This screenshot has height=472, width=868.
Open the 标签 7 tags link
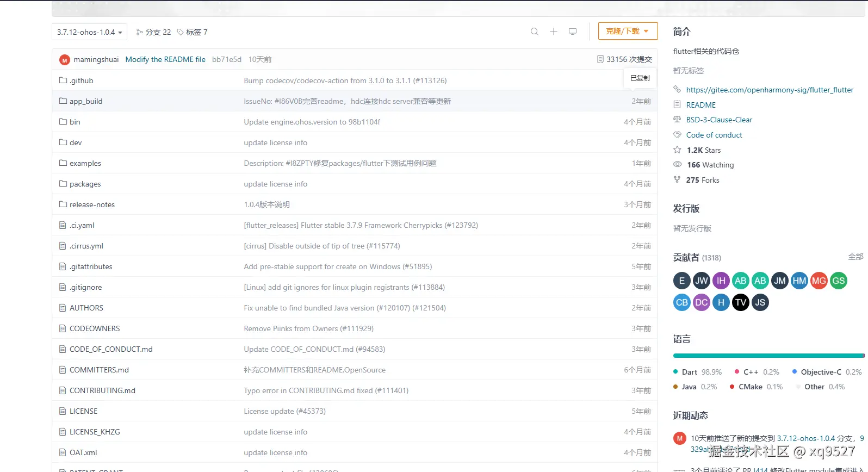192,32
